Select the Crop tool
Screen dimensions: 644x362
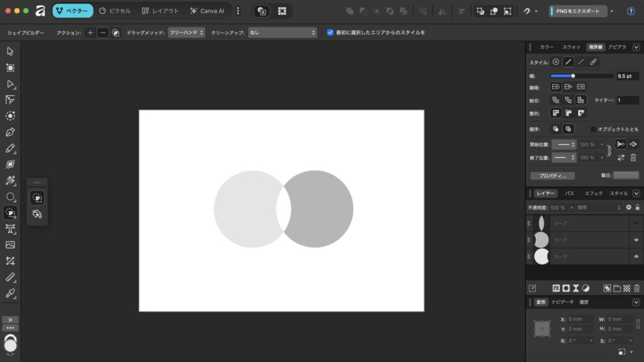click(x=10, y=261)
